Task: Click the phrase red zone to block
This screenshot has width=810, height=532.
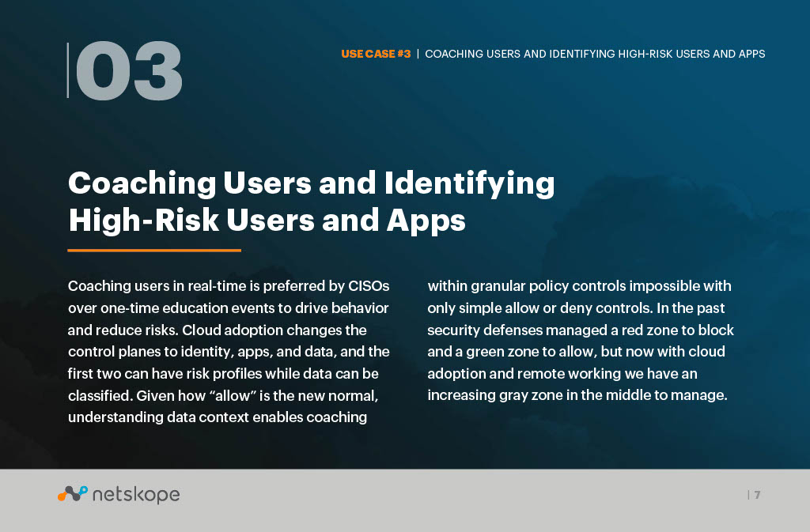Action: (678, 330)
